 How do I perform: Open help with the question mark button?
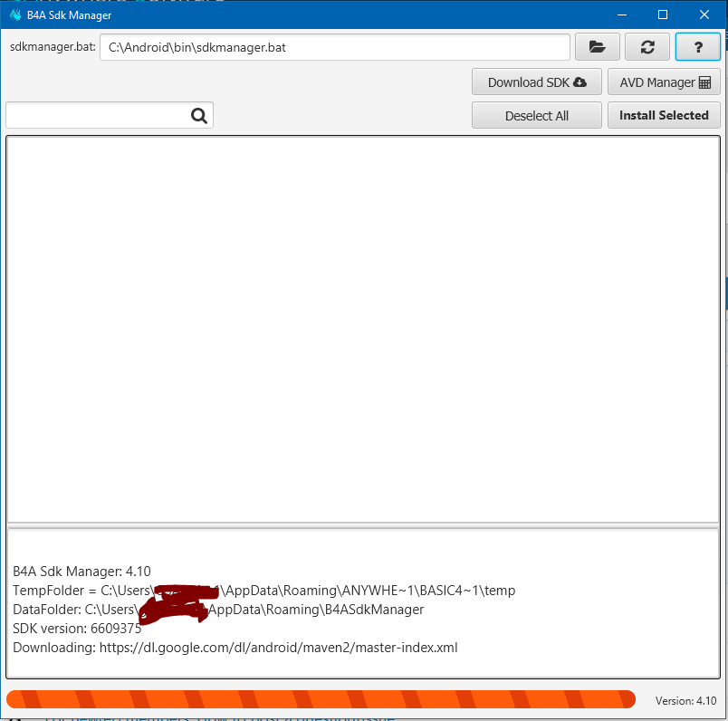coord(698,47)
